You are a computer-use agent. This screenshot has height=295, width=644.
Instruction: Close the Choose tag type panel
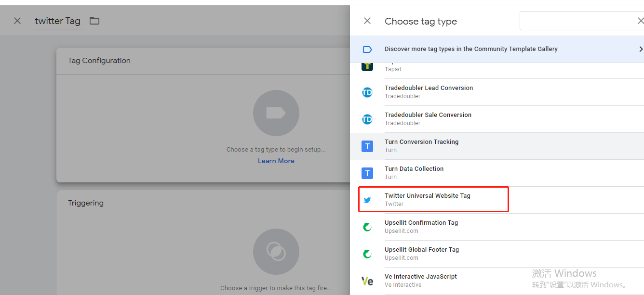[367, 21]
